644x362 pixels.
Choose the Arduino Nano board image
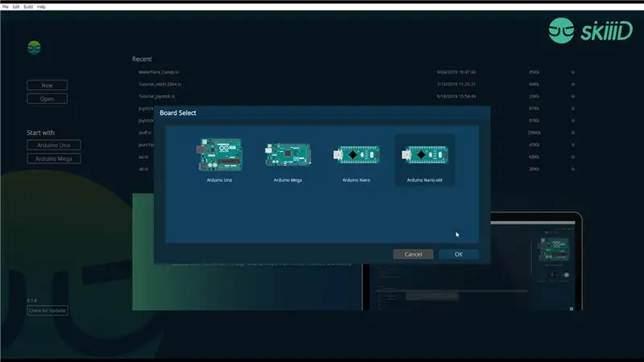click(x=356, y=154)
